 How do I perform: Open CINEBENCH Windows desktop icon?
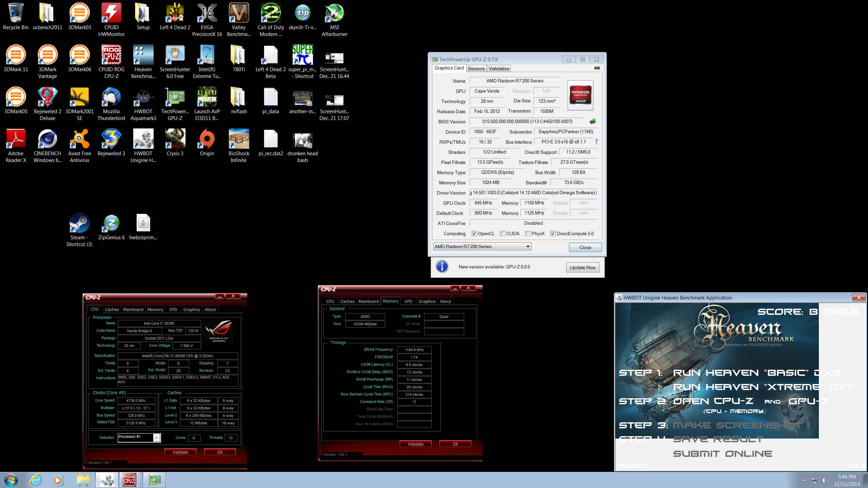pyautogui.click(x=47, y=146)
